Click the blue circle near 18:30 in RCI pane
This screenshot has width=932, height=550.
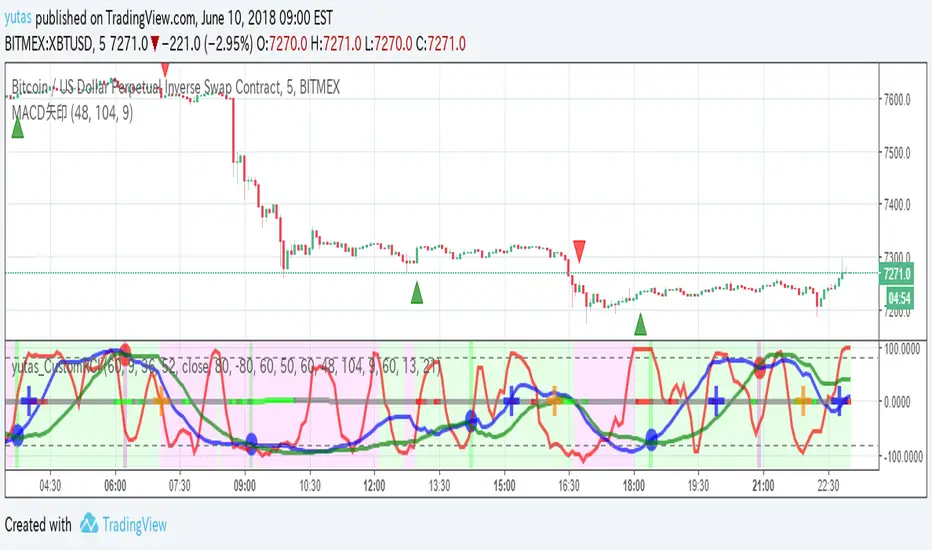click(x=651, y=439)
